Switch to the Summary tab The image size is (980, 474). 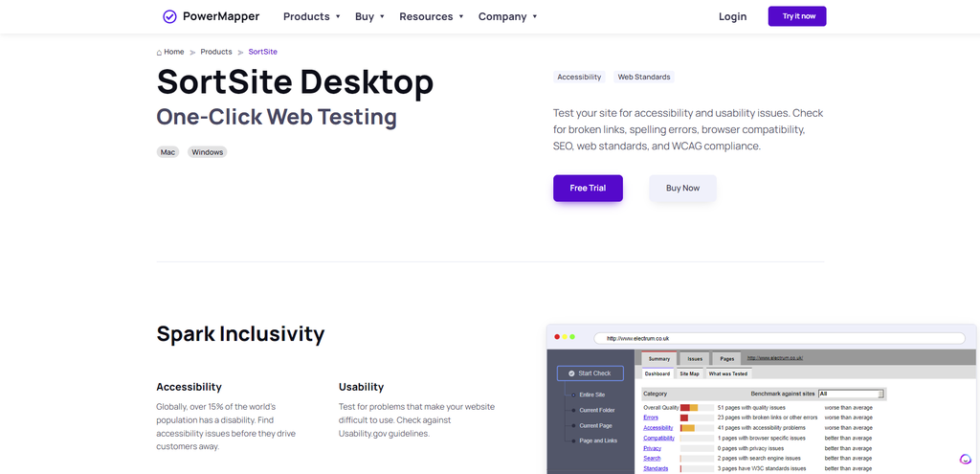pyautogui.click(x=658, y=359)
